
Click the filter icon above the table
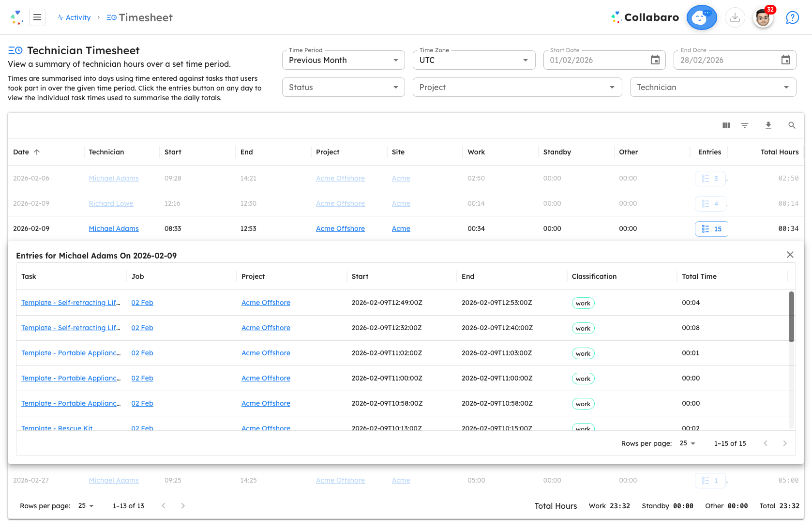tap(745, 125)
